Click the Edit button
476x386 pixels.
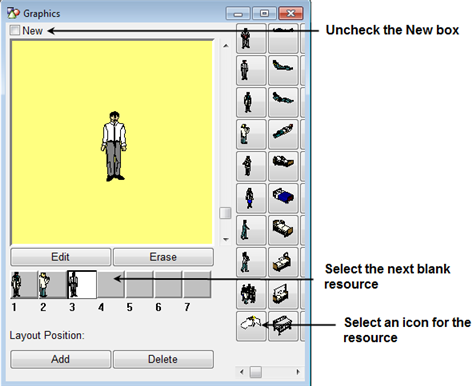coord(60,257)
